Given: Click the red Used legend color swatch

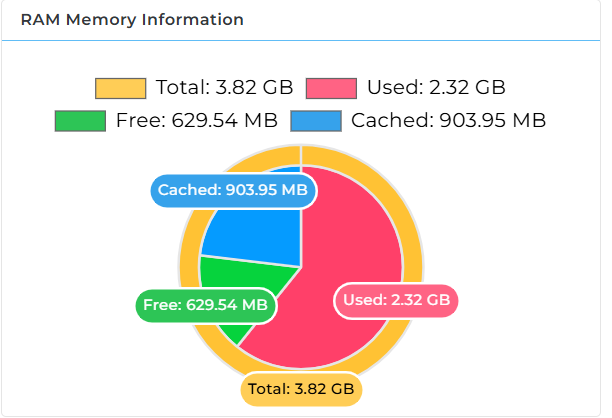Looking at the screenshot, I should tap(331, 88).
